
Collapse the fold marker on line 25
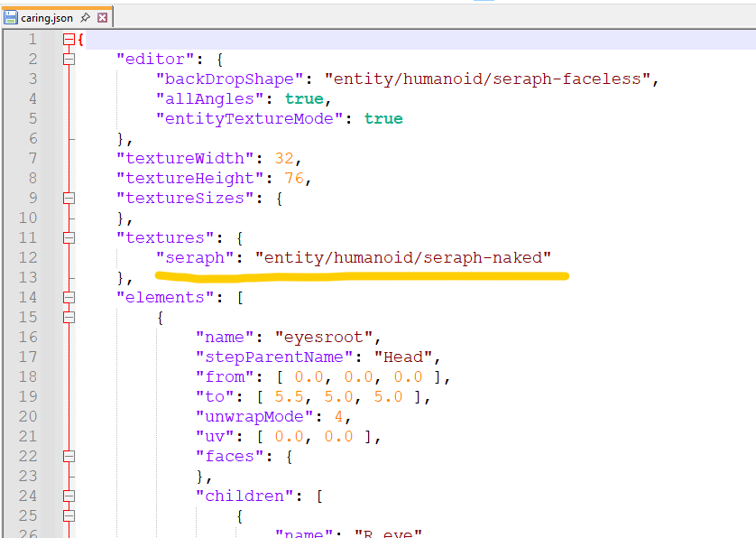tap(69, 516)
